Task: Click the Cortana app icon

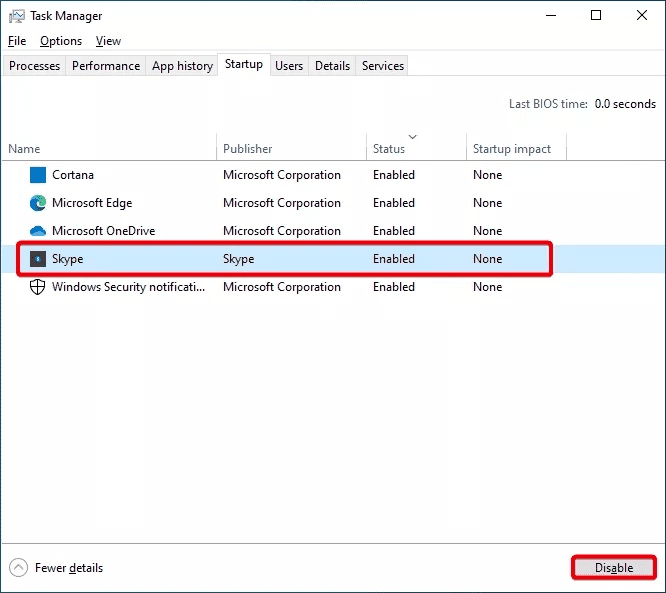Action: (x=38, y=175)
